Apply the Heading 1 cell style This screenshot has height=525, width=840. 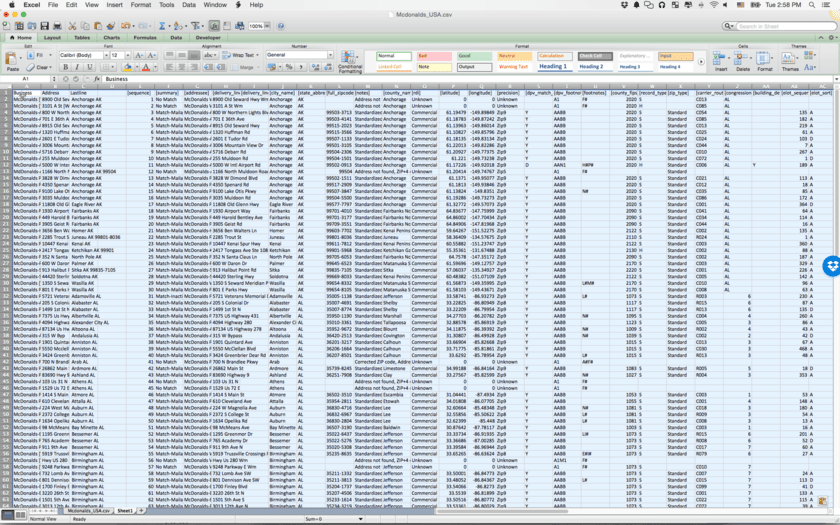tap(555, 66)
